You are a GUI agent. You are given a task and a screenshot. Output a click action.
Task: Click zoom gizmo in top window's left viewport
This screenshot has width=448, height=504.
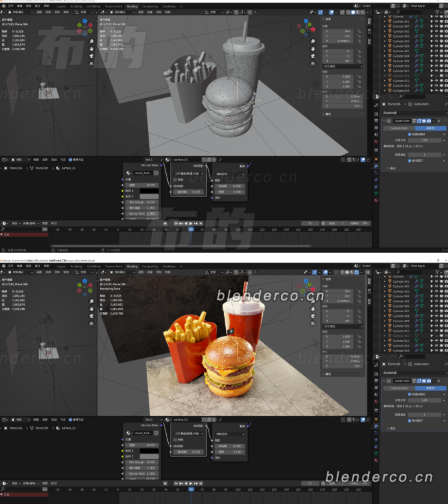click(x=91, y=41)
